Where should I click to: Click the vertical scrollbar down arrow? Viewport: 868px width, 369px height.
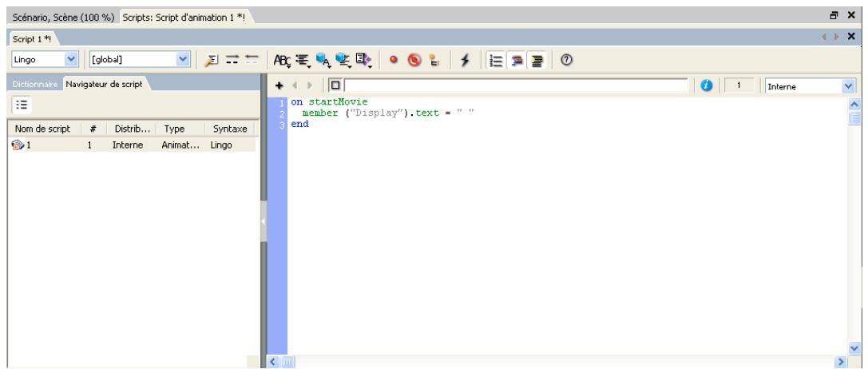(854, 348)
